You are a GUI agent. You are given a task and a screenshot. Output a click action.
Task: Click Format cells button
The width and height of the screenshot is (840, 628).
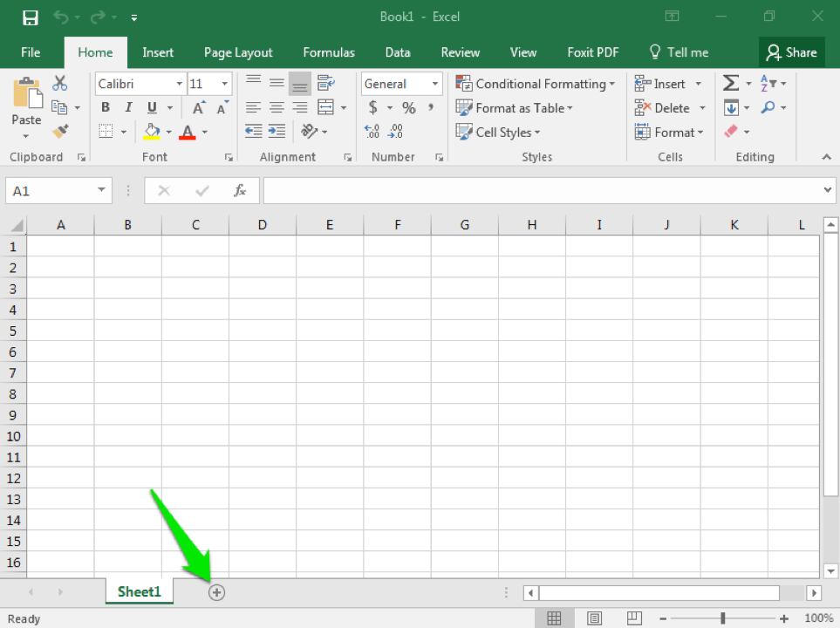tap(668, 132)
